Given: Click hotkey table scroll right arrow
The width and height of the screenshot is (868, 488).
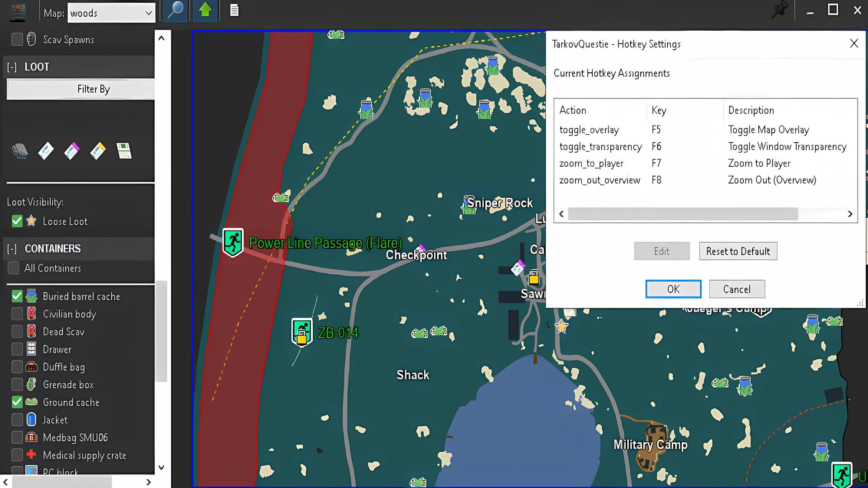Looking at the screenshot, I should click(850, 214).
